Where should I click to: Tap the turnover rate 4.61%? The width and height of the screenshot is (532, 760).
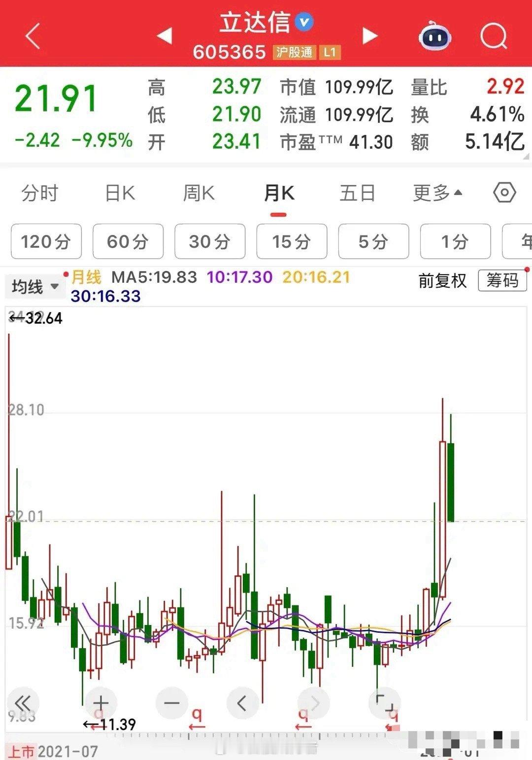click(x=497, y=114)
